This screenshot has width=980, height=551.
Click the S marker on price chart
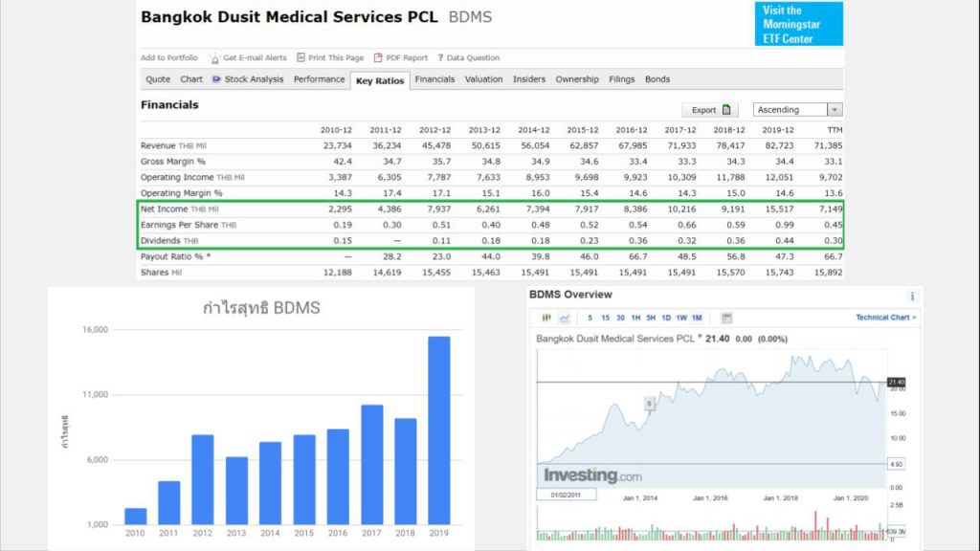coord(650,404)
